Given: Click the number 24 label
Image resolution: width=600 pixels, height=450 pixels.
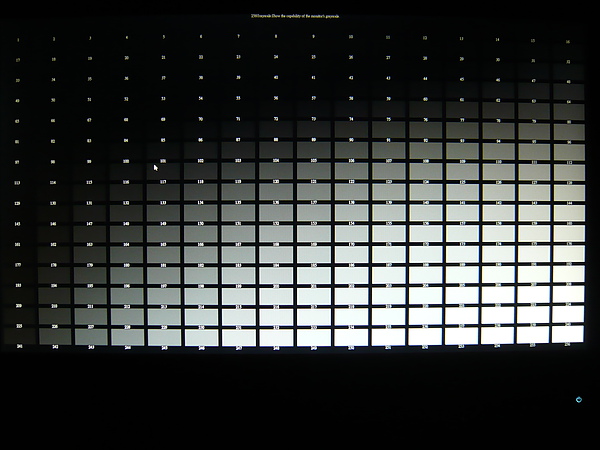Looking at the screenshot, I should pos(276,57).
